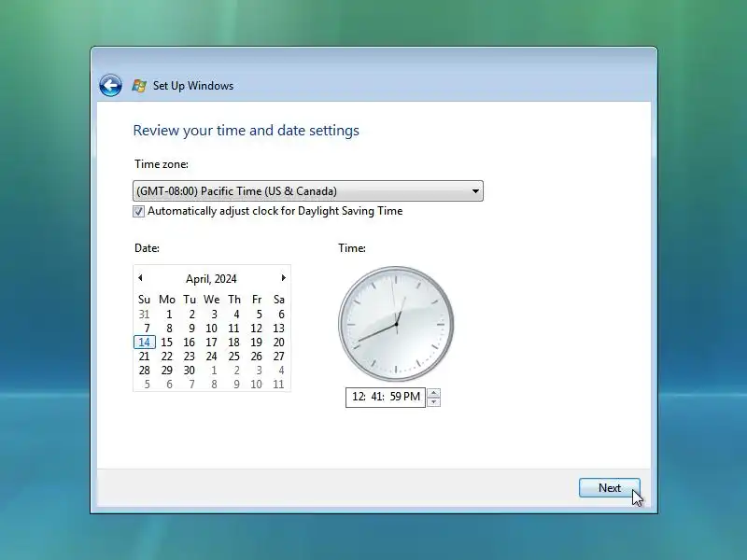Select April 20 in the calendar
This screenshot has height=560, width=747.
click(x=278, y=342)
